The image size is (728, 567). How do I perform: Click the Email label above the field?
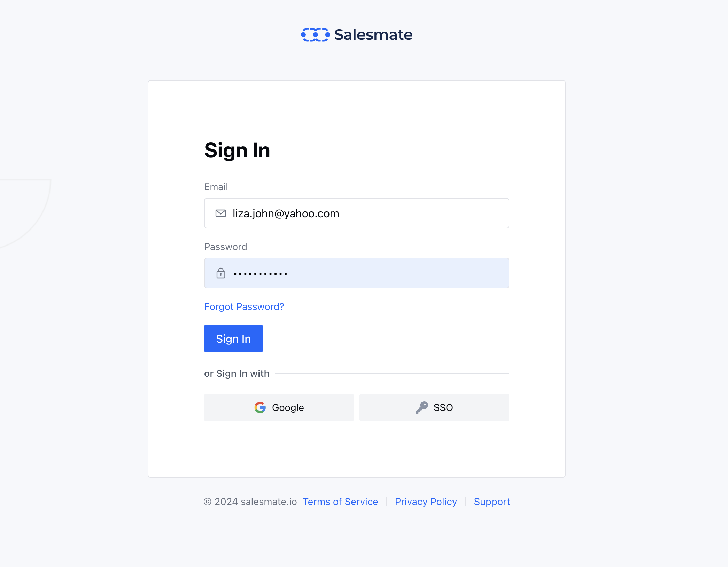(x=216, y=187)
